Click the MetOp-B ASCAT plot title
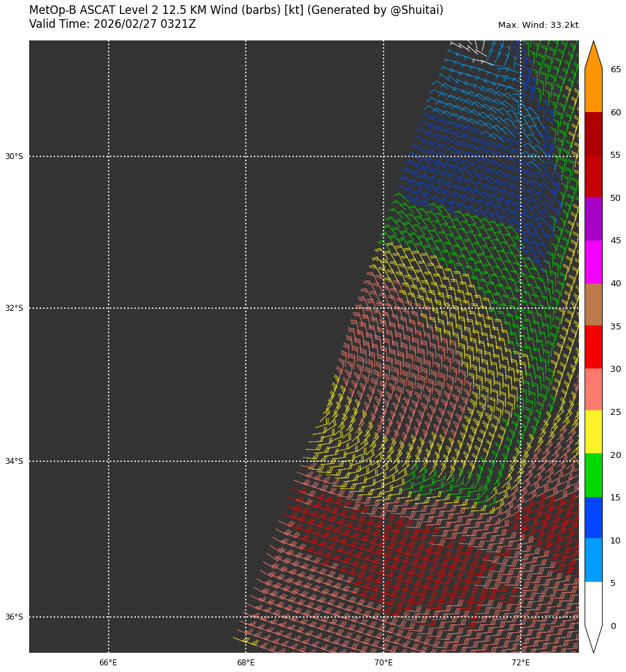This screenshot has height=672, width=626. tap(236, 11)
